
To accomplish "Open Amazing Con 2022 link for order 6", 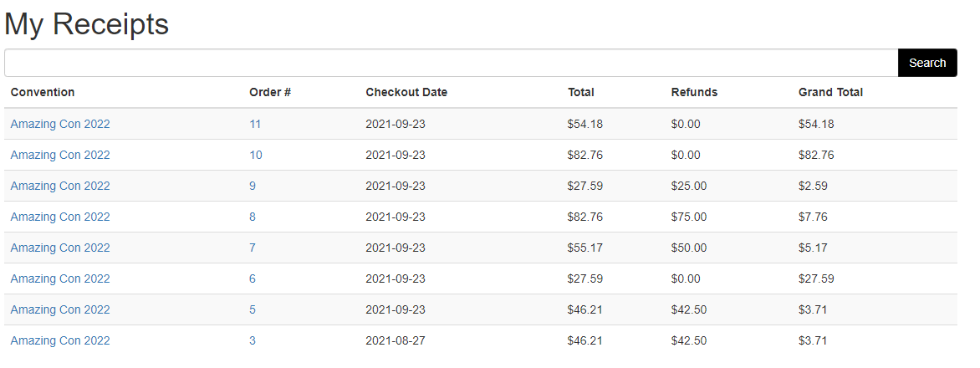I will [x=60, y=279].
